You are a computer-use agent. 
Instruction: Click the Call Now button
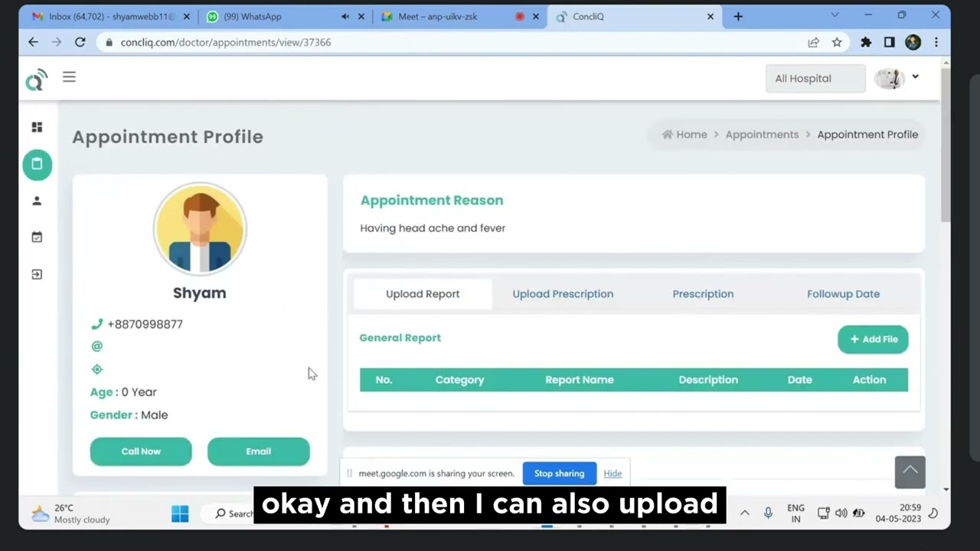[x=141, y=452]
